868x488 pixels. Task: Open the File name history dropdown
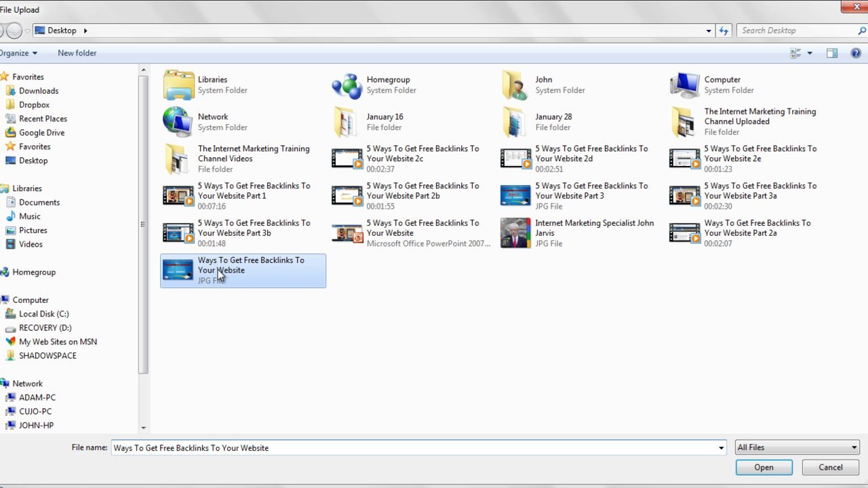click(x=721, y=448)
